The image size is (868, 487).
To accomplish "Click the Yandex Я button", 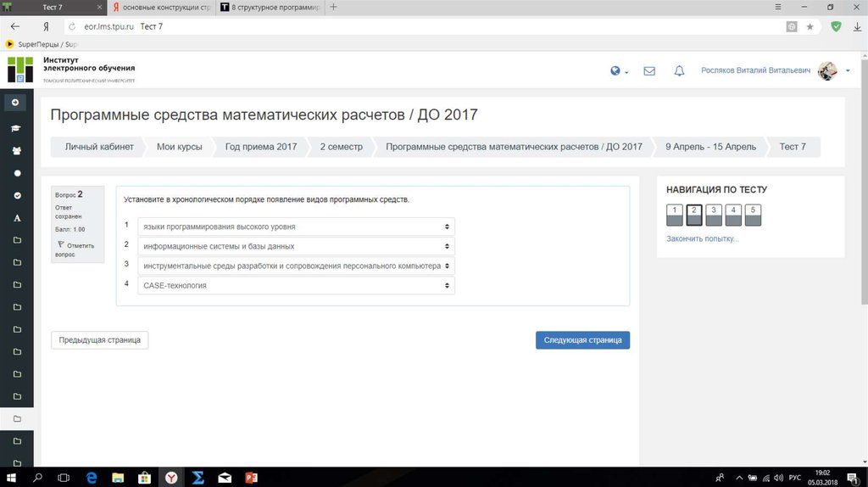I will click(46, 26).
